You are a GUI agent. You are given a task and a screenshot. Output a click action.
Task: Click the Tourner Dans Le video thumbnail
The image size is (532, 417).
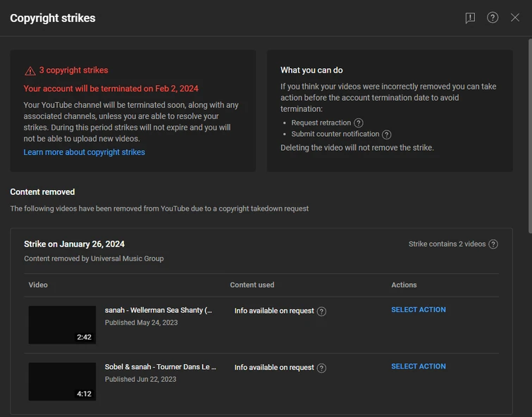62,381
